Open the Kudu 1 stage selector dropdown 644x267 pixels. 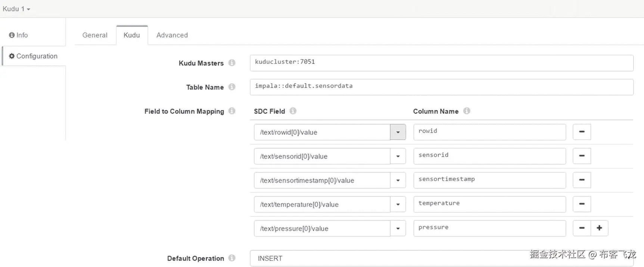pos(16,9)
